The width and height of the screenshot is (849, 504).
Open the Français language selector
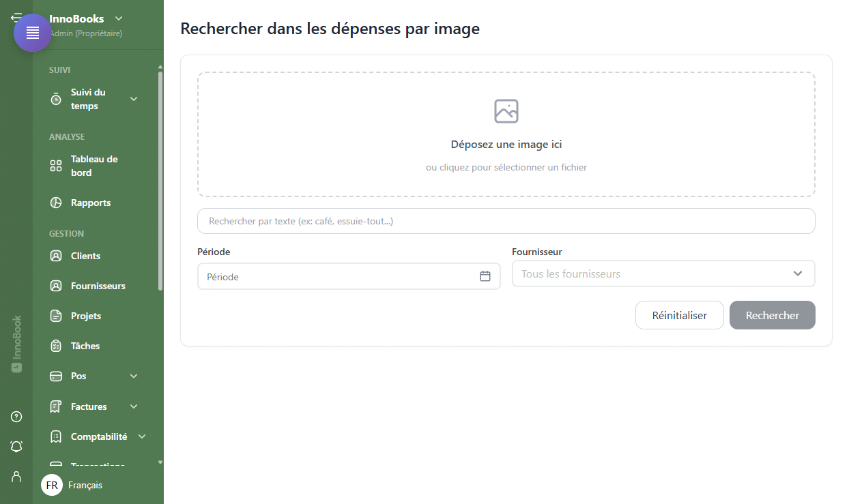tap(85, 485)
